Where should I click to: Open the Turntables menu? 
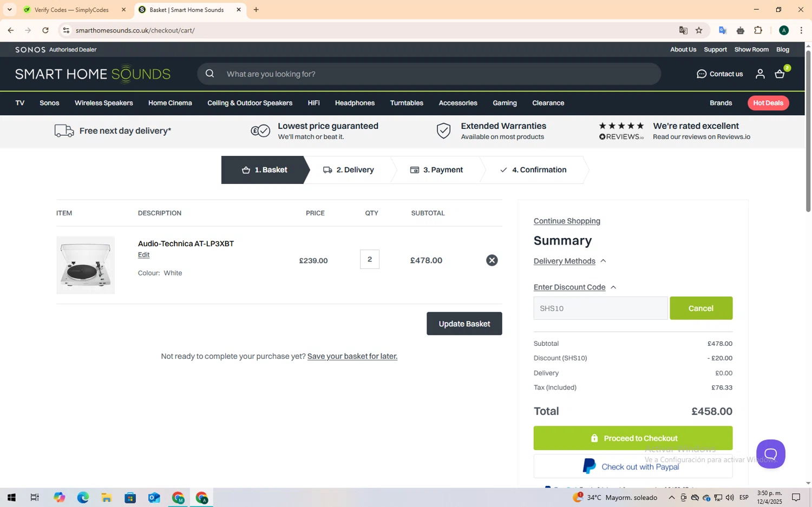coord(407,103)
